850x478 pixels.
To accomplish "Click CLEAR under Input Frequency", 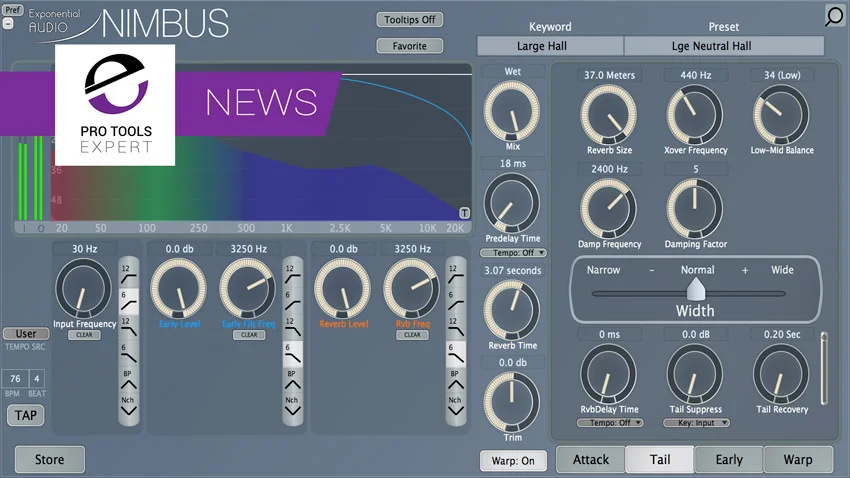I will pos(84,335).
